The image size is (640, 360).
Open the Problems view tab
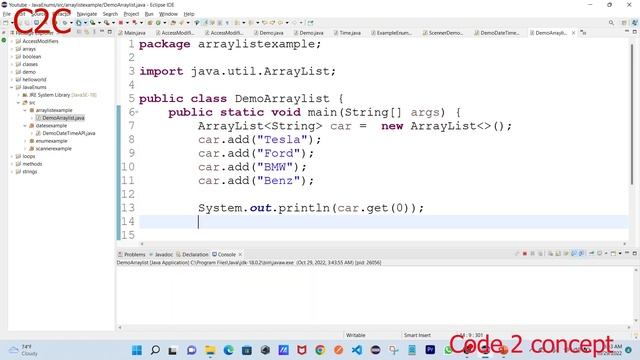click(x=132, y=254)
